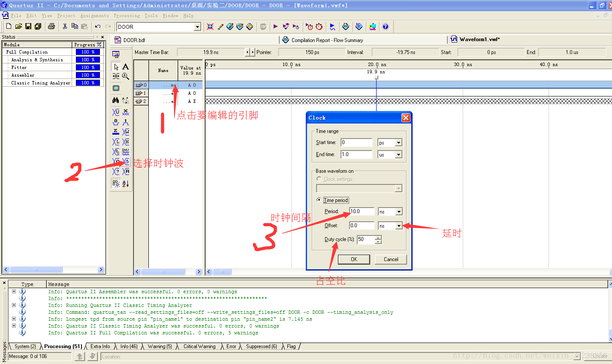Viewport: 612px width, 364px height.
Task: Select waveform signal row 2
Action: pos(168,101)
